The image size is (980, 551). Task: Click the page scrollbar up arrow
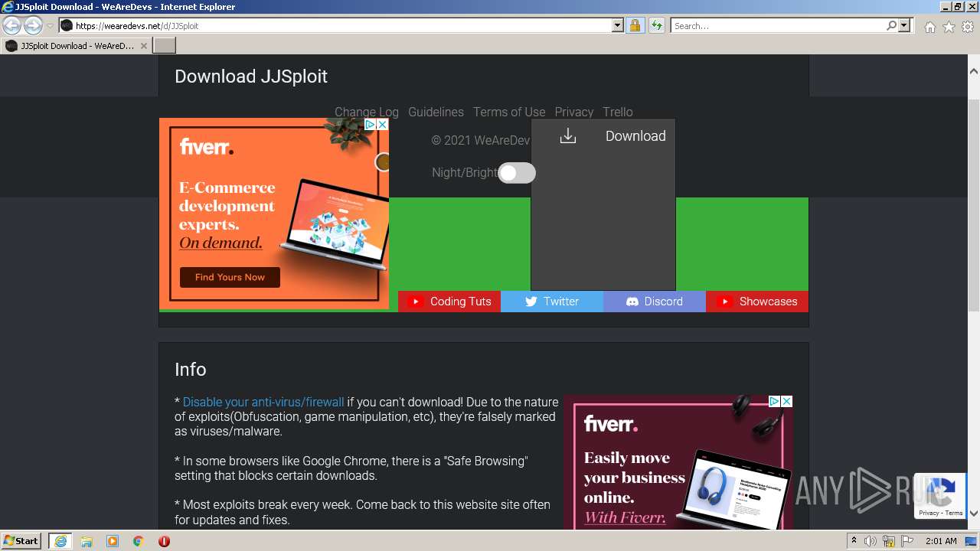(x=973, y=71)
